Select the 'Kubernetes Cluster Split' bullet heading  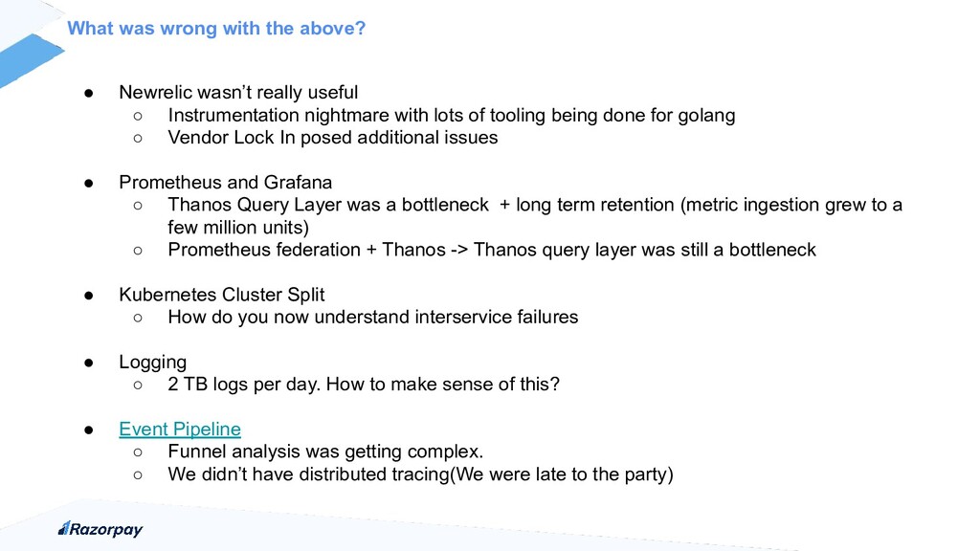tap(222, 295)
